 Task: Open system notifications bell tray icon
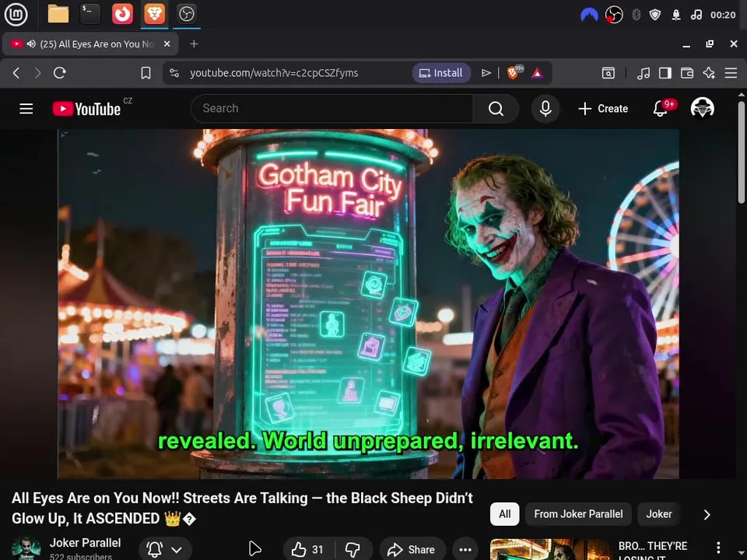point(676,15)
